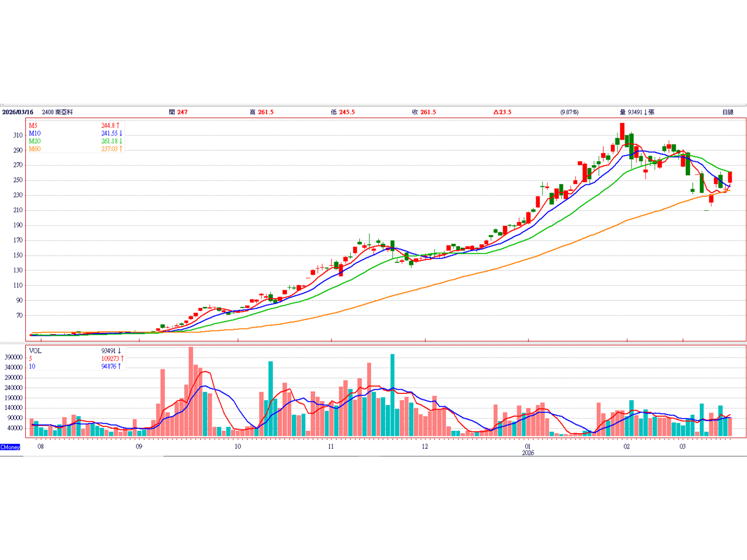Click the VOL legend label

[x=35, y=351]
